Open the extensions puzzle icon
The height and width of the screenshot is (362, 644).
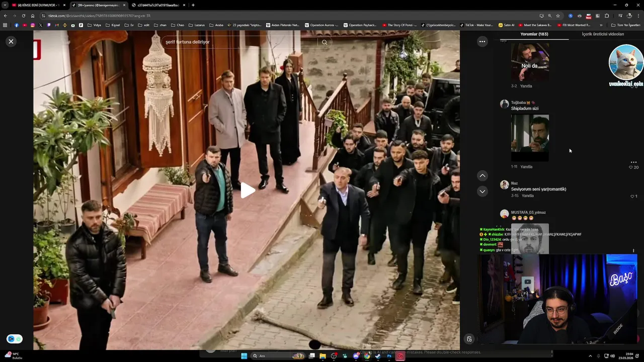607,16
